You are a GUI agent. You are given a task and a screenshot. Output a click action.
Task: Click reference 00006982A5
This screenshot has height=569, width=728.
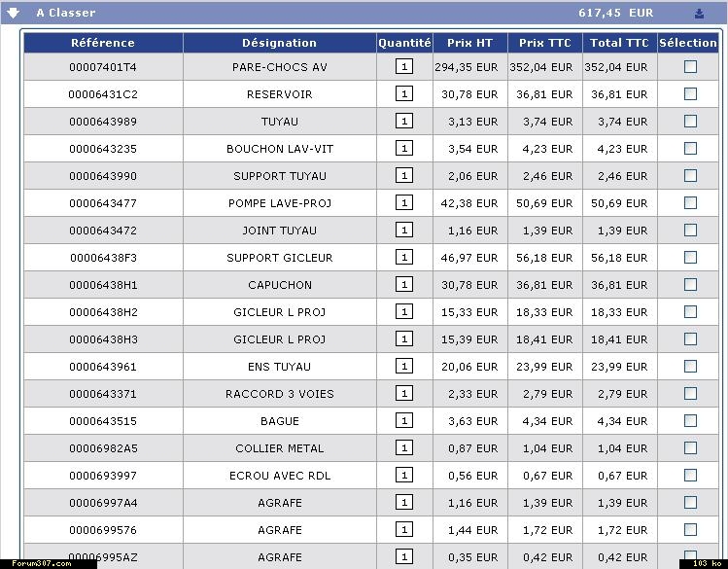(104, 448)
